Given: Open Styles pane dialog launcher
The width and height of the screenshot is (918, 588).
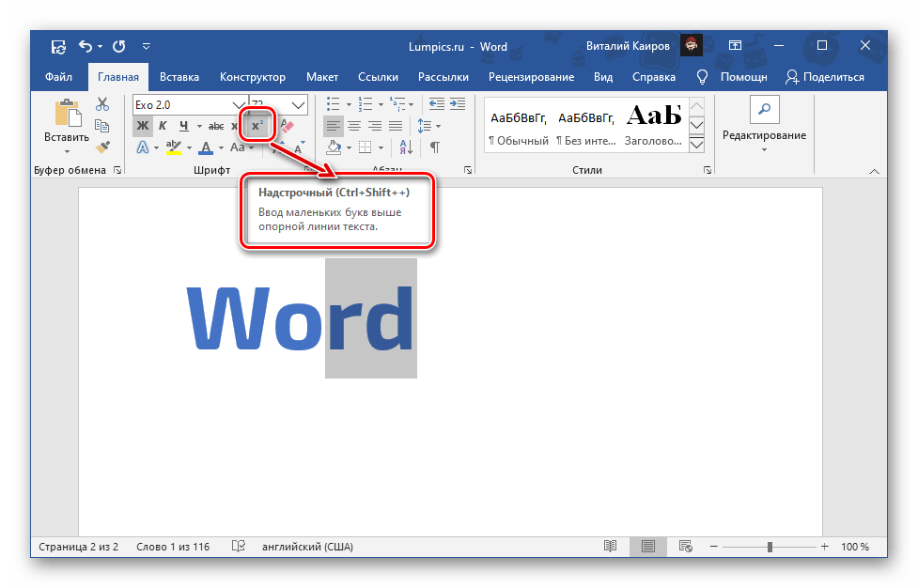Looking at the screenshot, I should pyautogui.click(x=708, y=170).
